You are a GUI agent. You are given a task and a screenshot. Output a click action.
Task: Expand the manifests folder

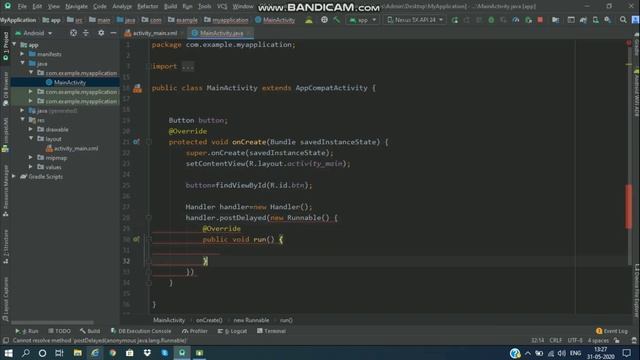[23, 54]
